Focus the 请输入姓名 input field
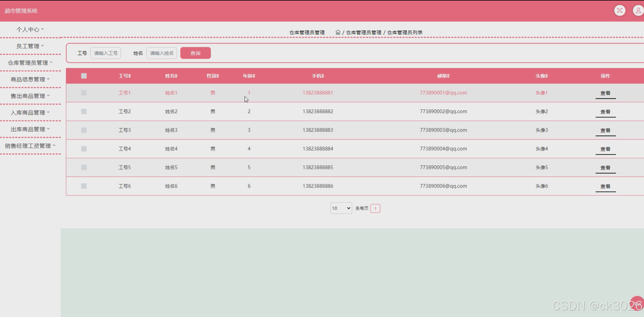This screenshot has width=644, height=317. point(161,53)
